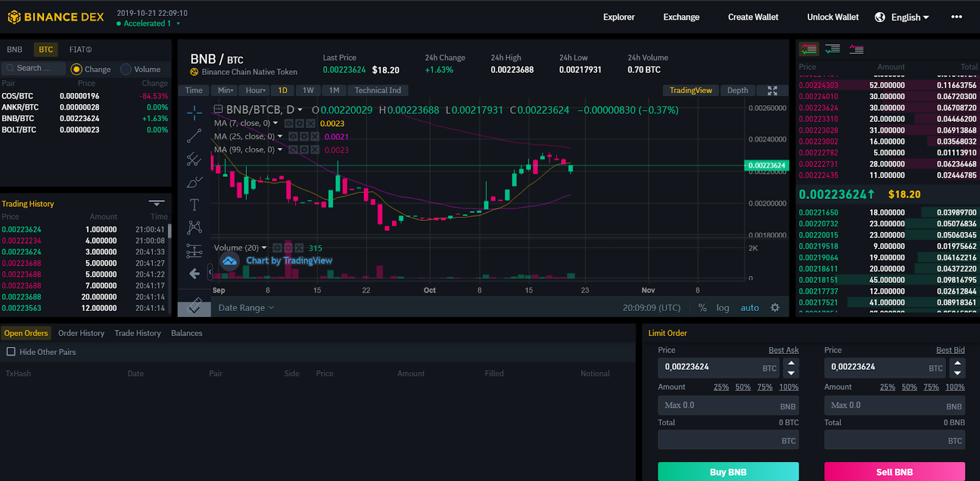
Task: Remove the Volume indicator
Action: (x=299, y=248)
